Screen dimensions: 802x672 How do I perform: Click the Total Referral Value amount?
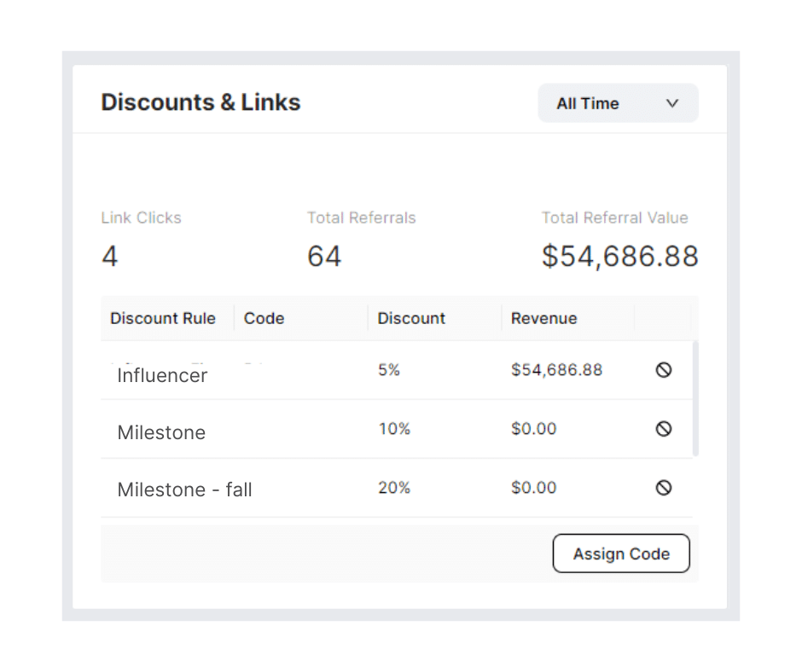click(x=619, y=256)
